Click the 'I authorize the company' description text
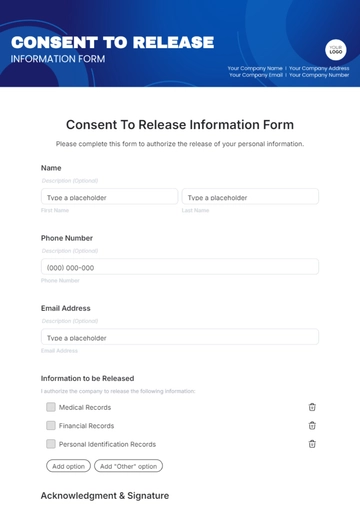This screenshot has width=360, height=510. tap(118, 391)
